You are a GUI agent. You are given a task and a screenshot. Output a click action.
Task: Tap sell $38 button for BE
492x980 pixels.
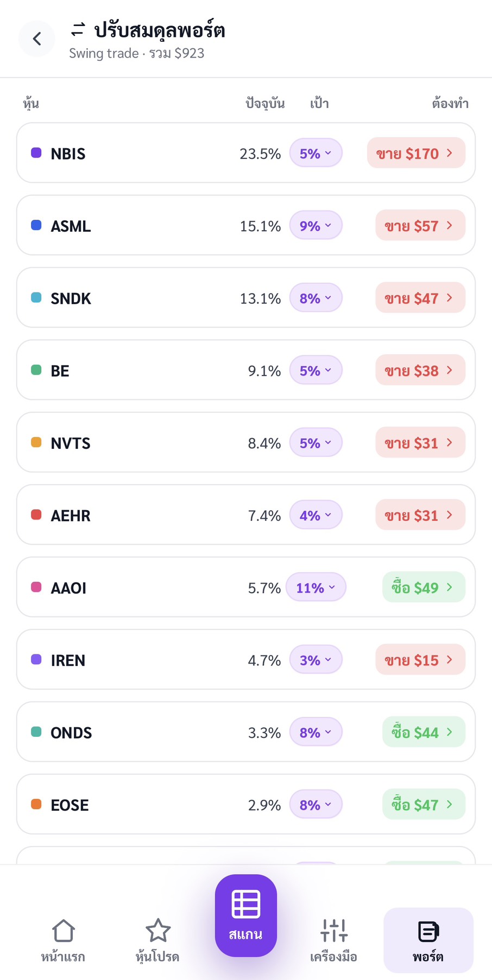420,370
